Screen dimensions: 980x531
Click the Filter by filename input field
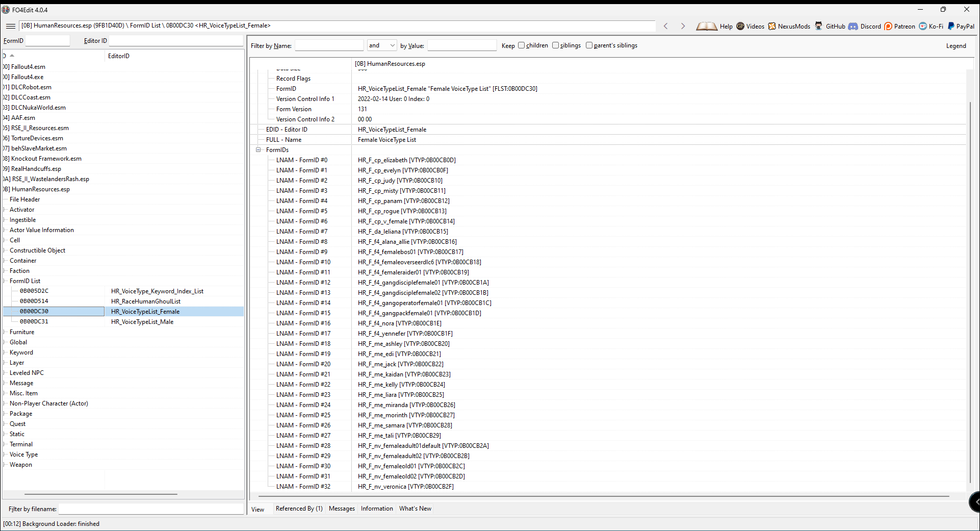coord(151,509)
